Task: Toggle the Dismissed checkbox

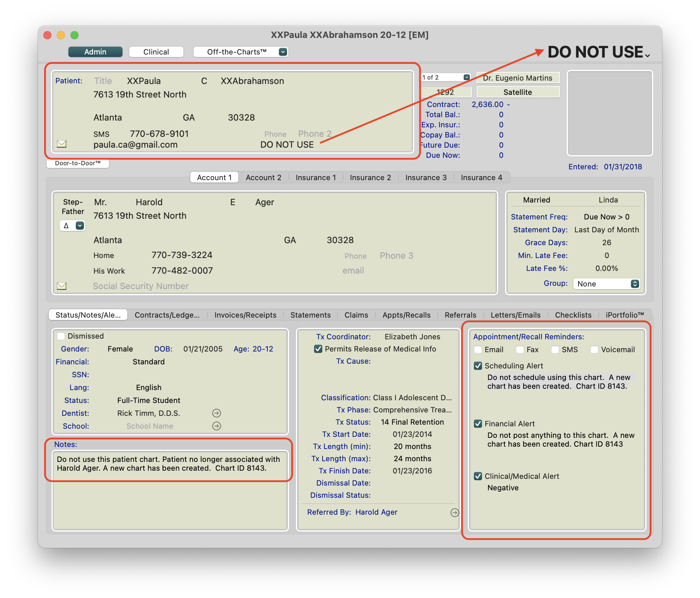Action: tap(61, 336)
